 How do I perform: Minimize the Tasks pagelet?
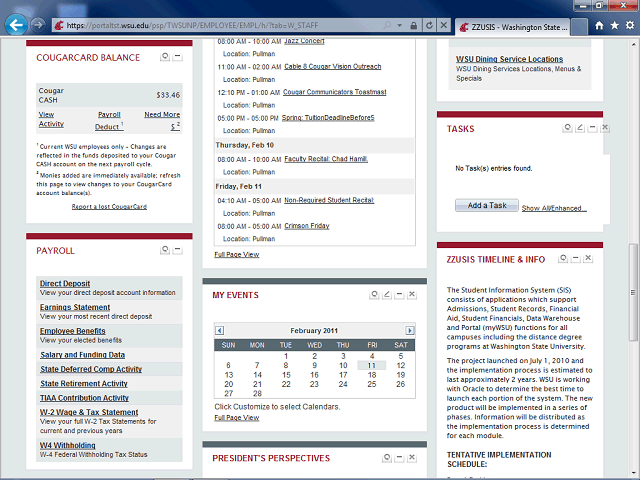592,128
